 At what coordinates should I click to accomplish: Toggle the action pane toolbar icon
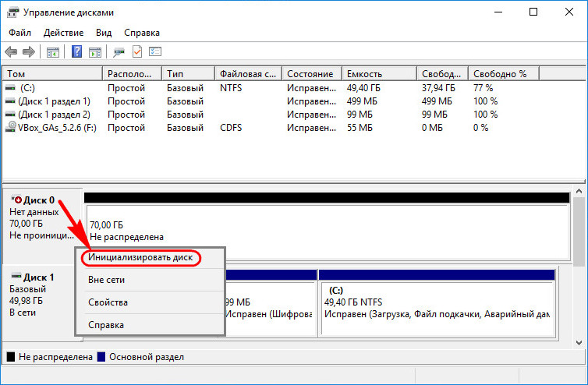coord(95,52)
